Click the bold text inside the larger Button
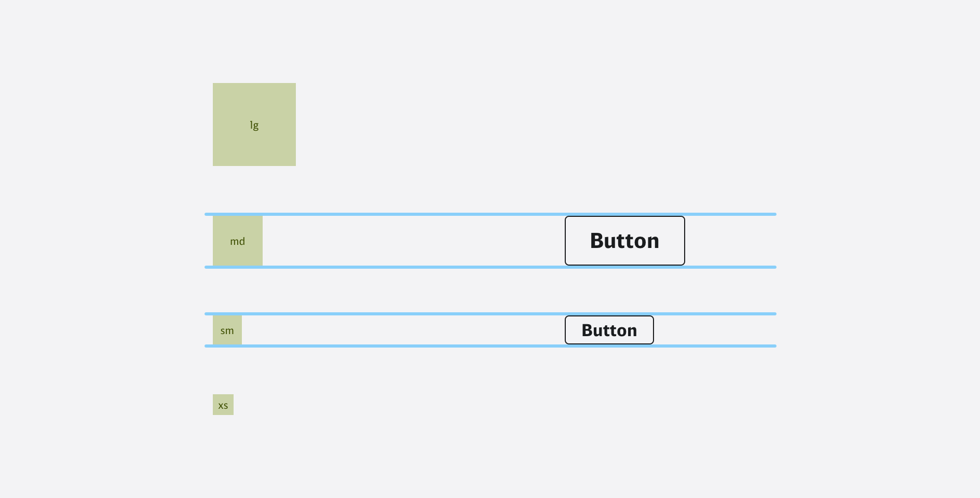This screenshot has height=498, width=980. tap(624, 241)
